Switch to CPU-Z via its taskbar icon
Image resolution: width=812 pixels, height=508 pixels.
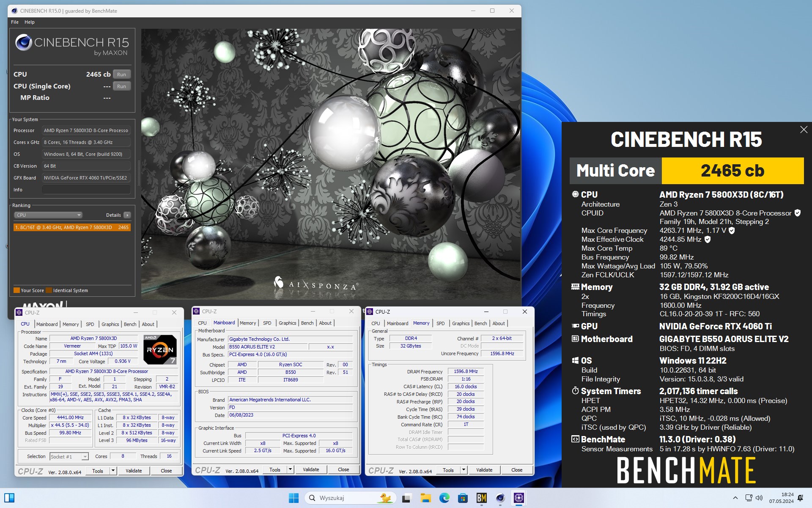(518, 498)
